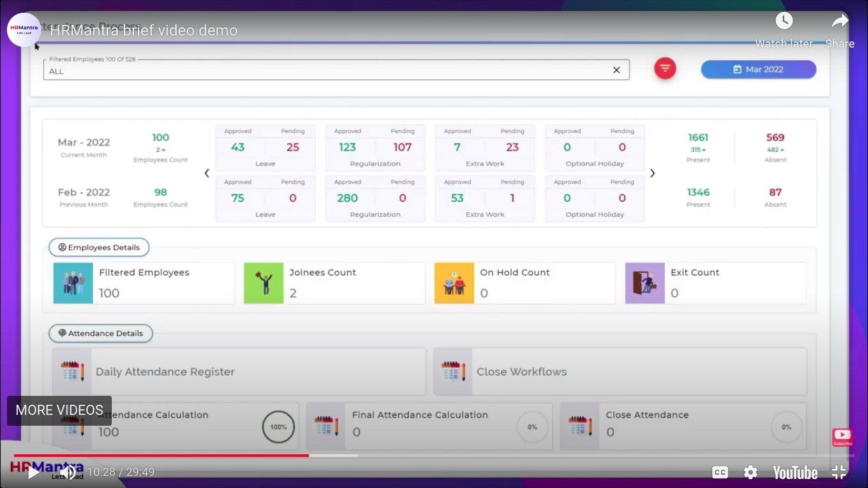Open the HRMantra brief video demo title link

(144, 30)
